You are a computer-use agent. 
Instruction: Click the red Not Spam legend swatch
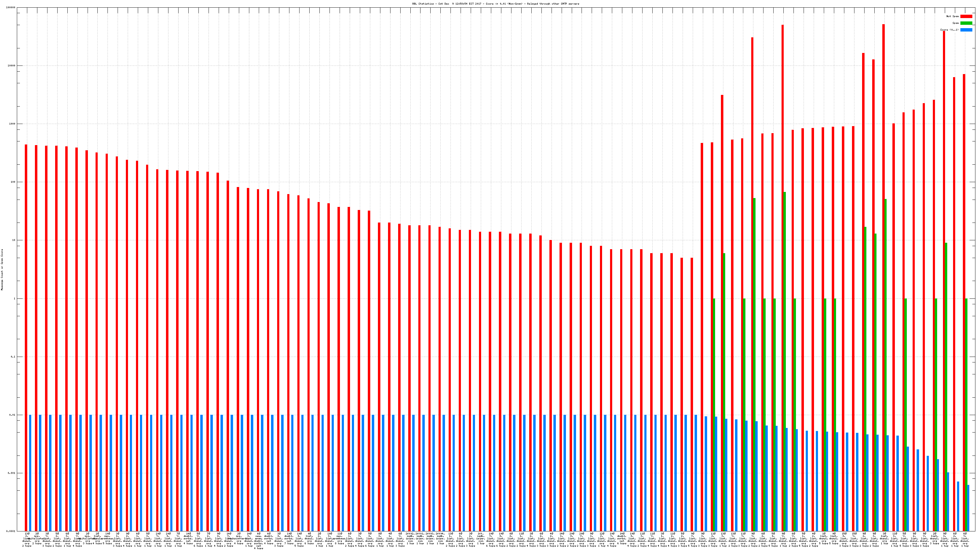[x=966, y=16]
